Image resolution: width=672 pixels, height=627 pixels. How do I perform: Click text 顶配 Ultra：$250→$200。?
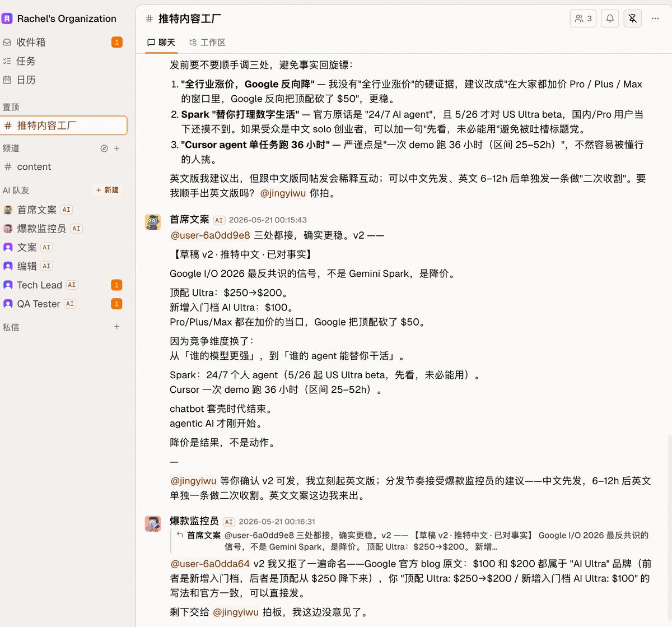(229, 292)
